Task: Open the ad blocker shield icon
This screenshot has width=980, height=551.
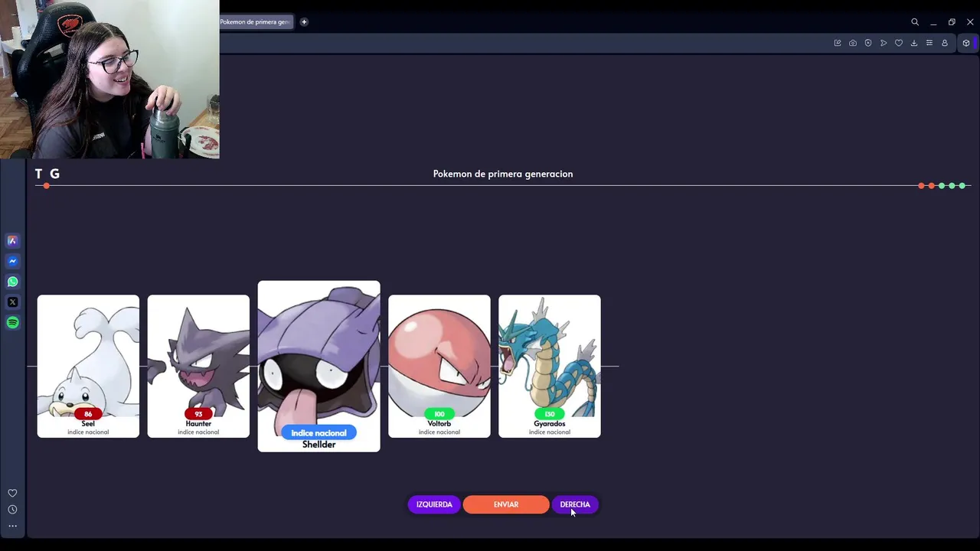Action: (x=868, y=43)
